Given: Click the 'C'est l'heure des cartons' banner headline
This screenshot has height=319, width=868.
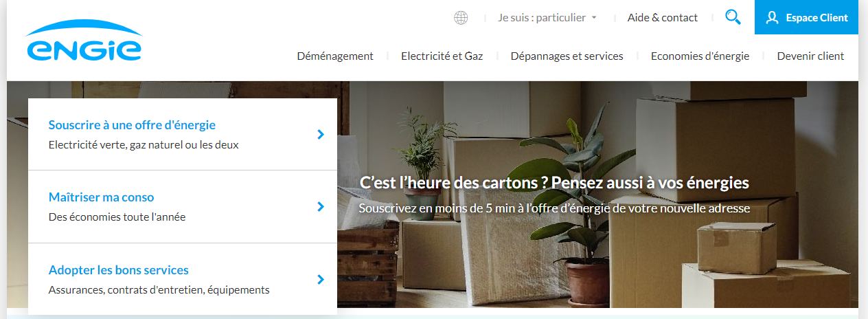Looking at the screenshot, I should (x=554, y=183).
